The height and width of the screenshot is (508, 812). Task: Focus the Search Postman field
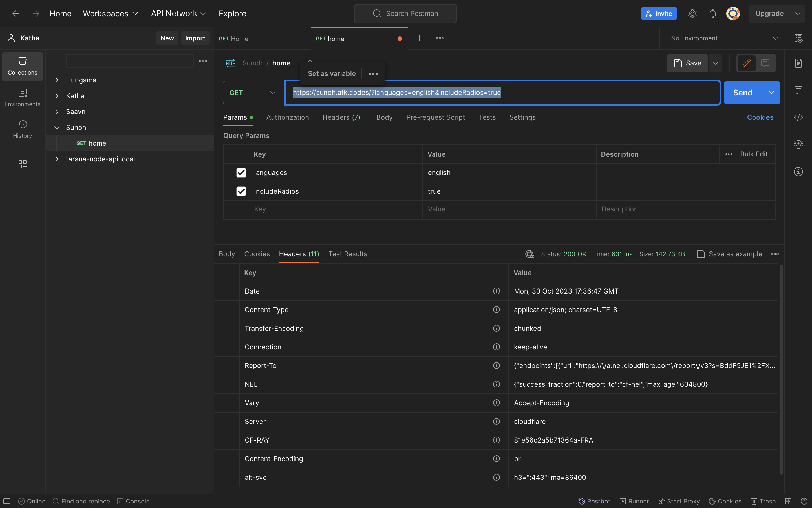pyautogui.click(x=405, y=14)
